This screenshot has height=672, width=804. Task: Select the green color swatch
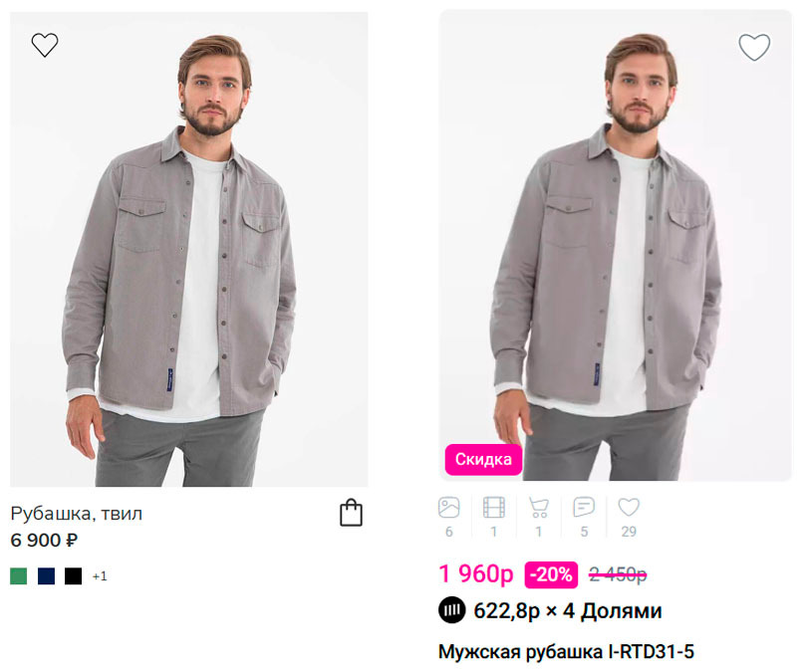pos(19,576)
